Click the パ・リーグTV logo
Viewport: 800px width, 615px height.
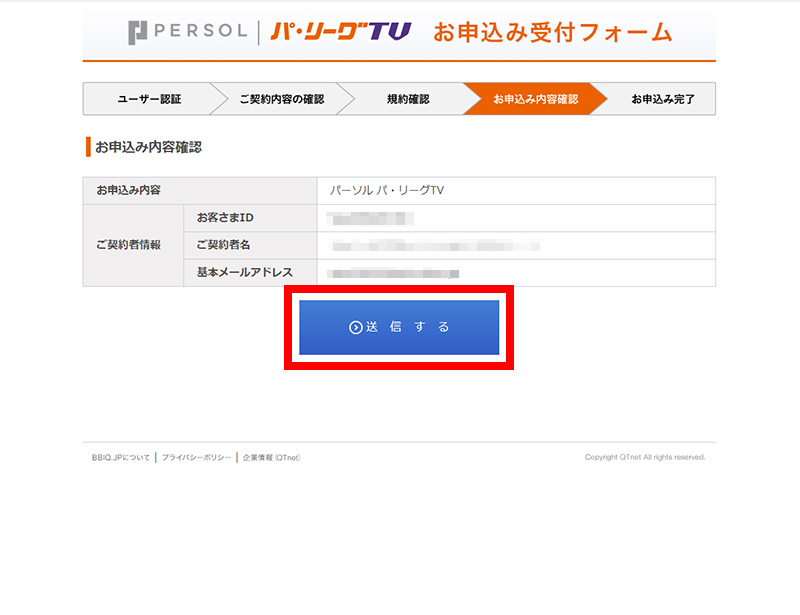pos(341,31)
